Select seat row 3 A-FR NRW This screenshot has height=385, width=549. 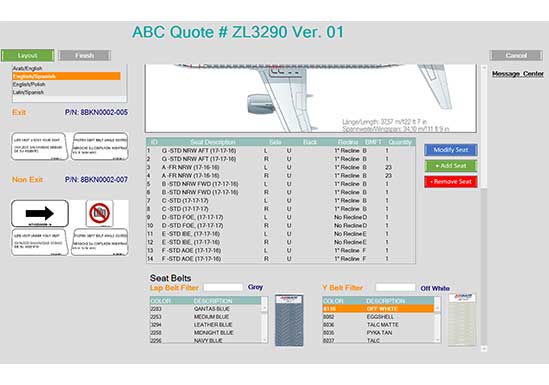click(x=280, y=167)
